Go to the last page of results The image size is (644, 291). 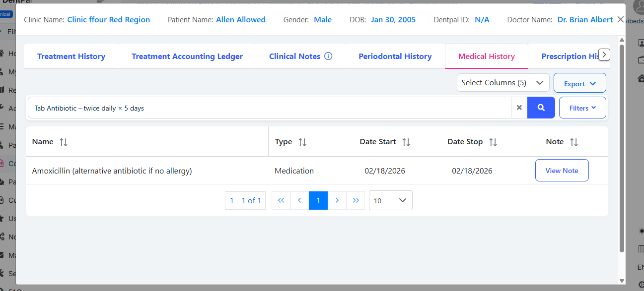coord(356,200)
